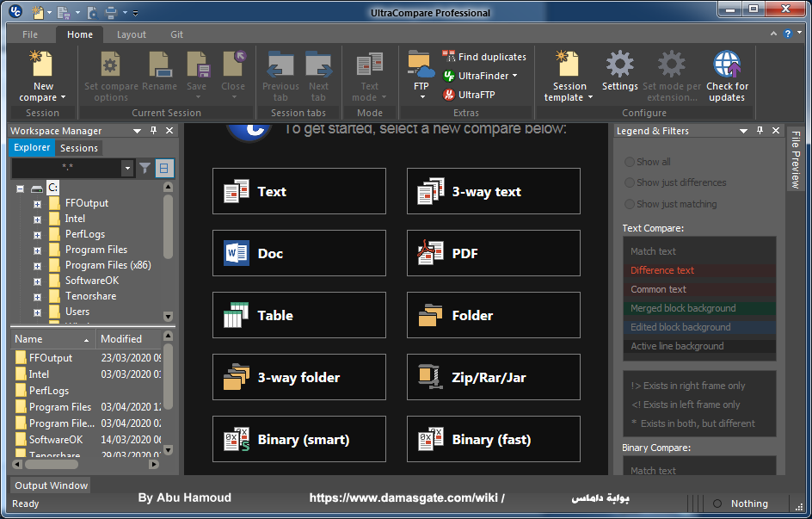Viewport: 812px width, 519px height.
Task: Open the File Preview side tab
Action: coord(796,159)
